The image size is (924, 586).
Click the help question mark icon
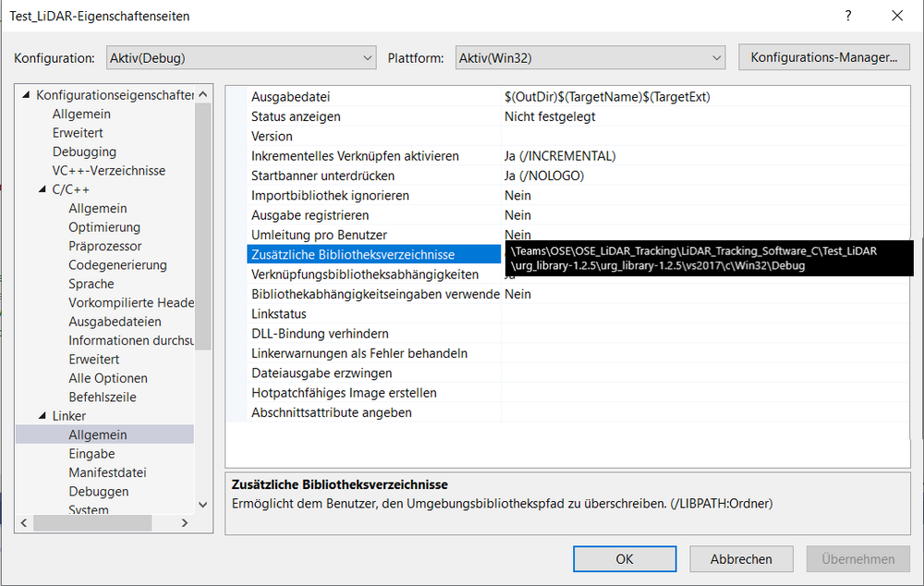click(848, 16)
